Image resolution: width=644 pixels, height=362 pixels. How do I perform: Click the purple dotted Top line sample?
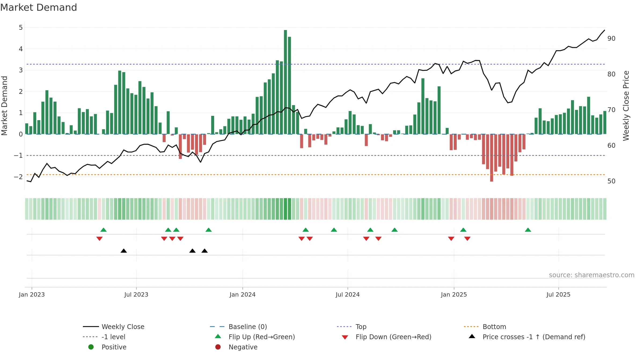pos(344,327)
